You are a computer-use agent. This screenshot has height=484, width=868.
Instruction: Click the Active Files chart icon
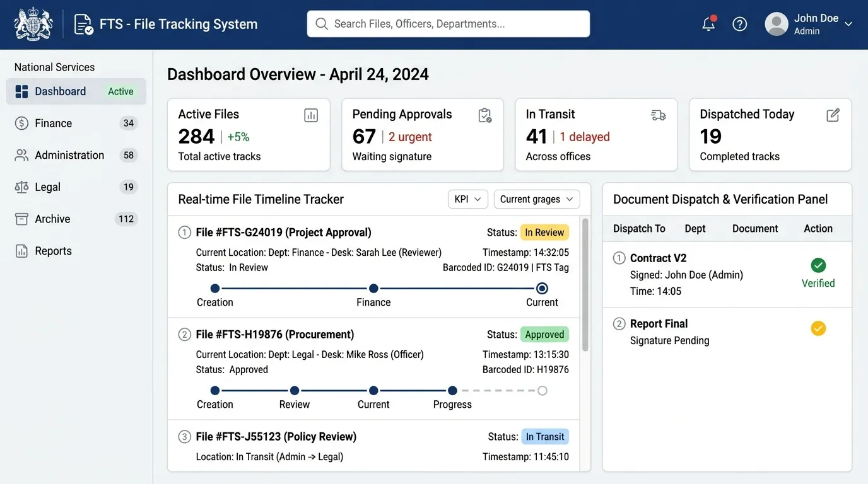(x=311, y=115)
